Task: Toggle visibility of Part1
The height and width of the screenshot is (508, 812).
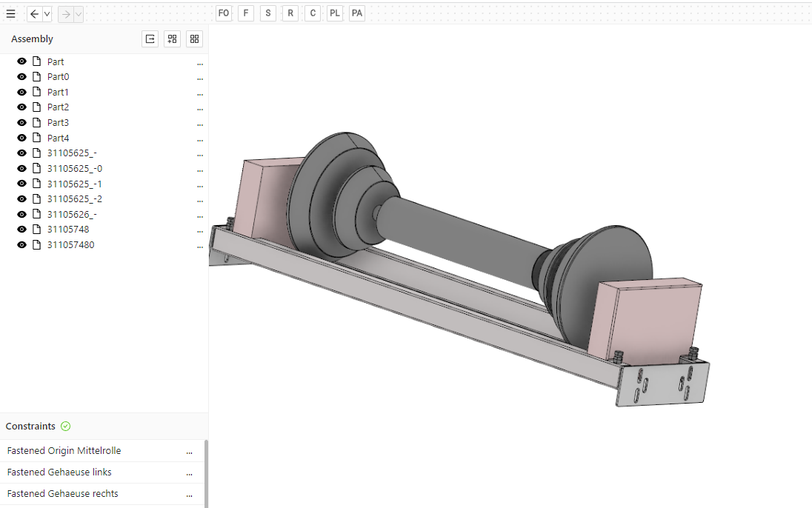Action: click(21, 92)
